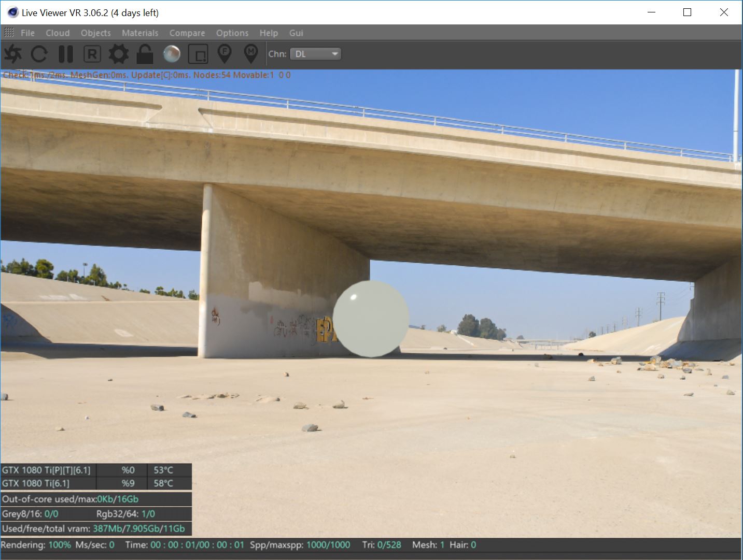Screen dimensions: 743x560
Task: Click the 'Rendering: 100%' status
Action: 36,545
